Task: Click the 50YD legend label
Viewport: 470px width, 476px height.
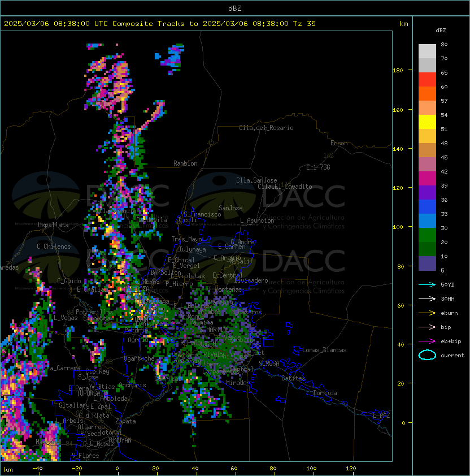Action: [x=447, y=285]
